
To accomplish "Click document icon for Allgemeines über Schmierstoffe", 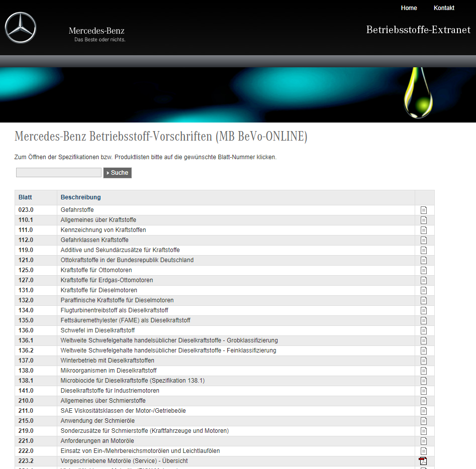I will click(424, 401).
